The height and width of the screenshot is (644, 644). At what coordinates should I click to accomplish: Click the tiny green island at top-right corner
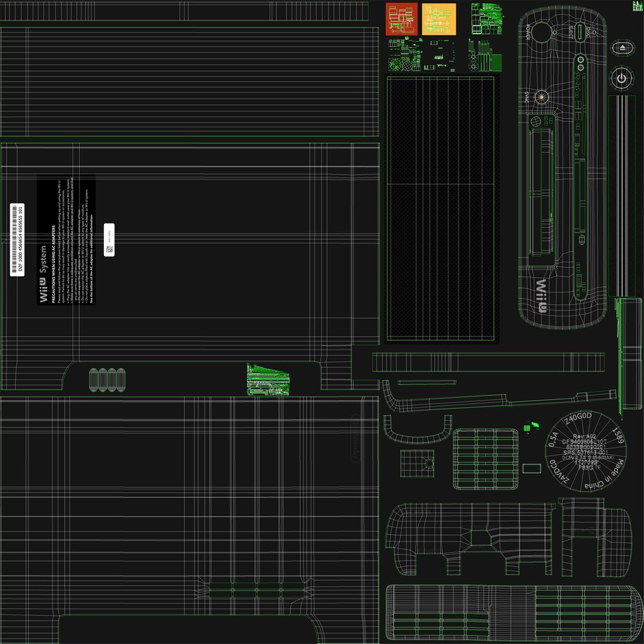[x=637, y=6]
